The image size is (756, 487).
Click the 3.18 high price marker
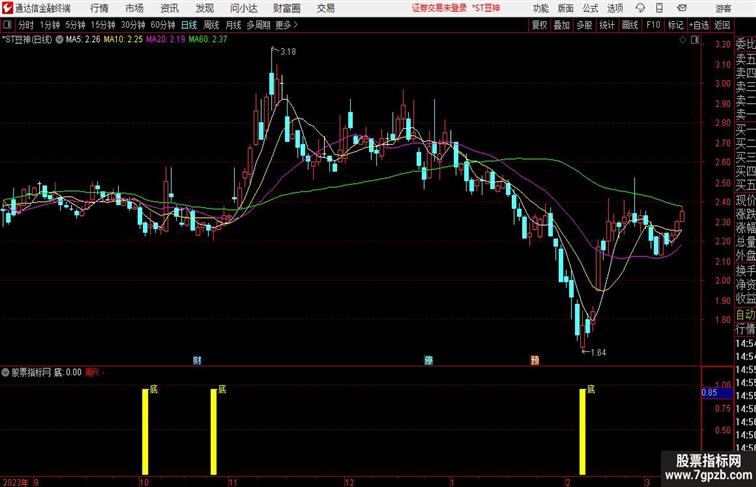[288, 52]
